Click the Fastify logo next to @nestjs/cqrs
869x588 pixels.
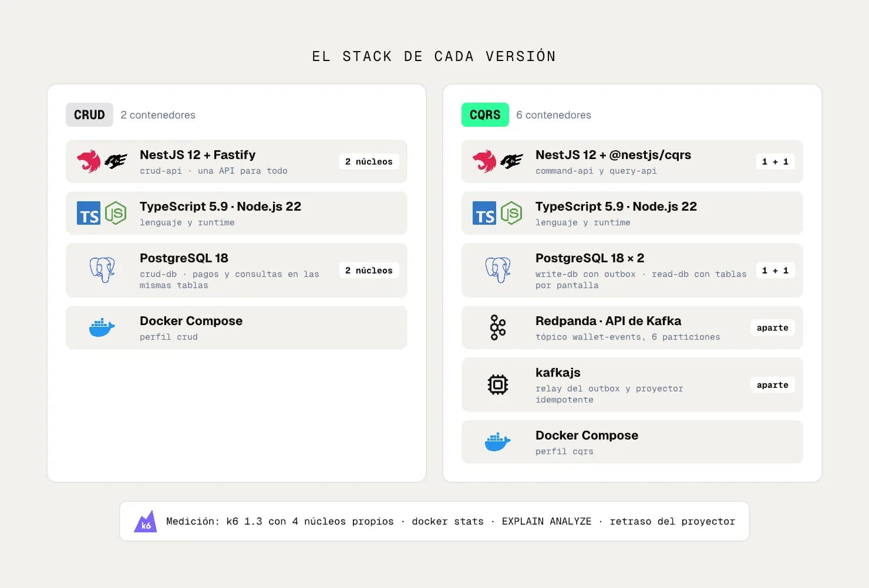tap(511, 161)
